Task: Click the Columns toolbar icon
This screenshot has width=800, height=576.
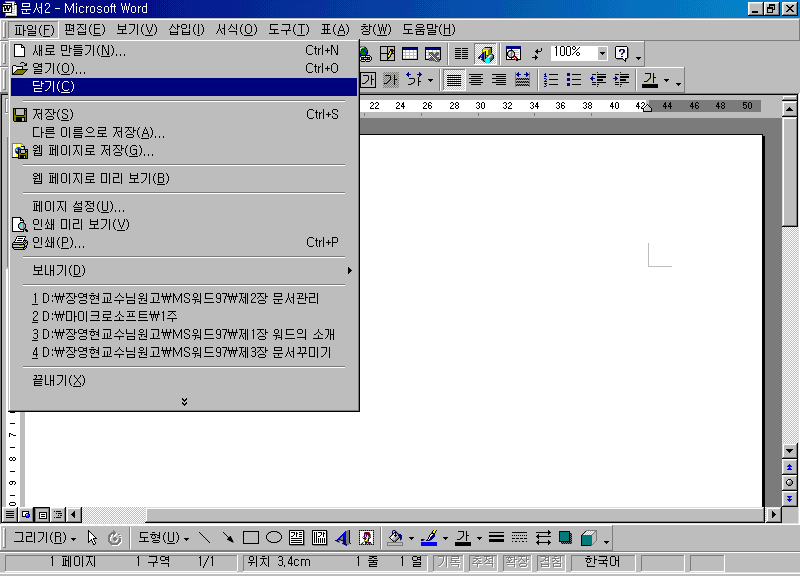Action: tap(461, 54)
